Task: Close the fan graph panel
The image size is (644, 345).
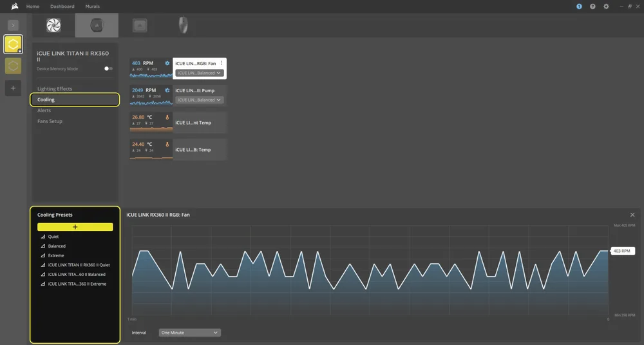Action: (632, 215)
